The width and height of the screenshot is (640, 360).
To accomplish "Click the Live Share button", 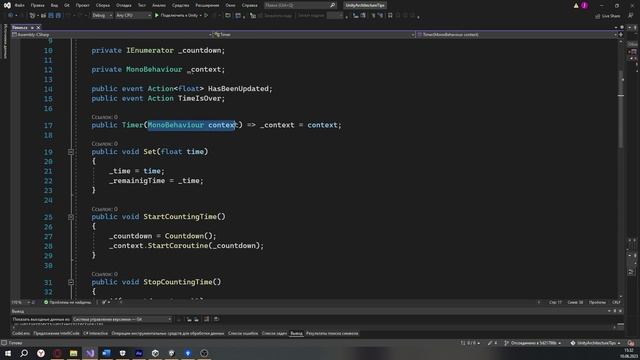I will (607, 16).
